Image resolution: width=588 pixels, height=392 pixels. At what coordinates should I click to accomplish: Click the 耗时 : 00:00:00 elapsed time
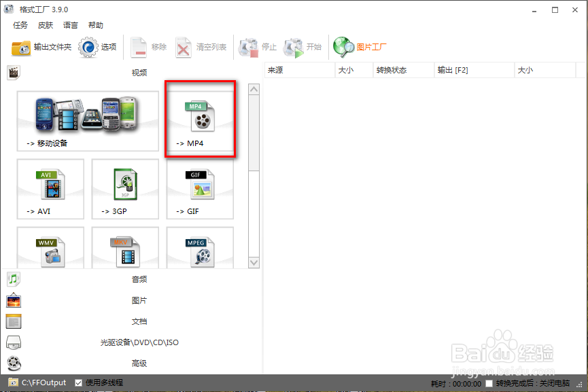click(455, 384)
